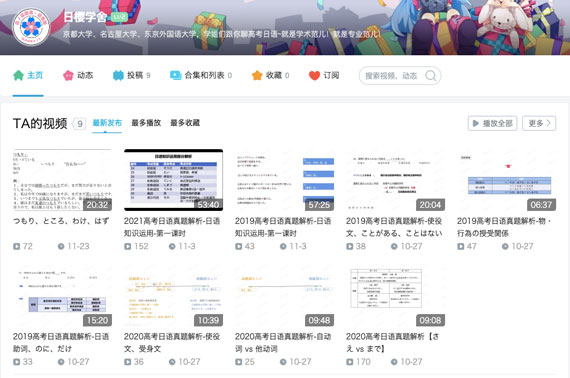
Task: Open the つもり、ところ、わけ、はず video thumbnail
Action: tap(62, 180)
